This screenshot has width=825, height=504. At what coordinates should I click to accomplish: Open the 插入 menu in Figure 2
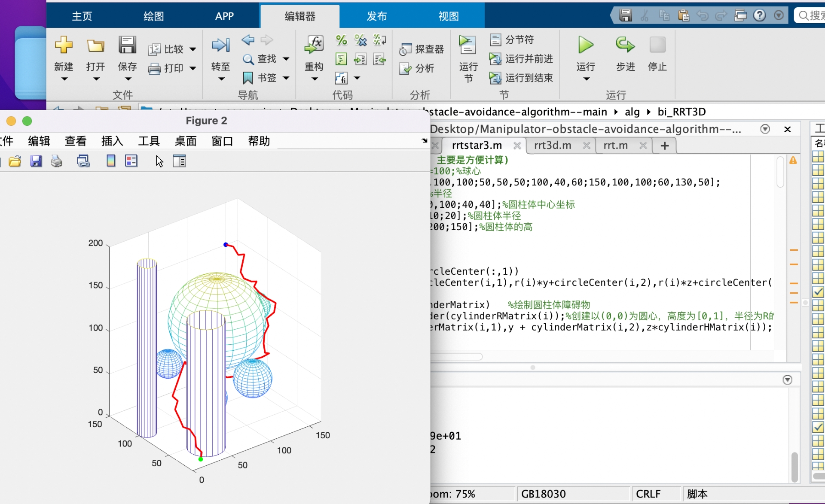coord(112,141)
